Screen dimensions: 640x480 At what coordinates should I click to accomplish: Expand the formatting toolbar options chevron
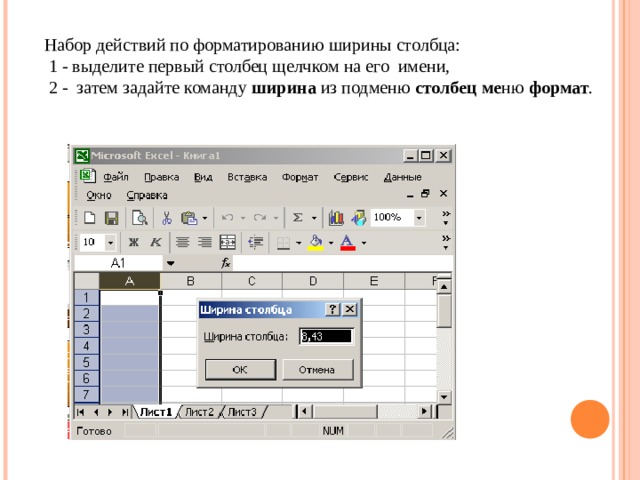tap(446, 242)
